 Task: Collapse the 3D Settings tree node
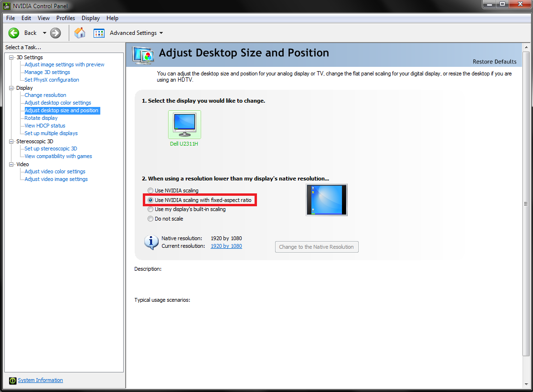pyautogui.click(x=11, y=57)
